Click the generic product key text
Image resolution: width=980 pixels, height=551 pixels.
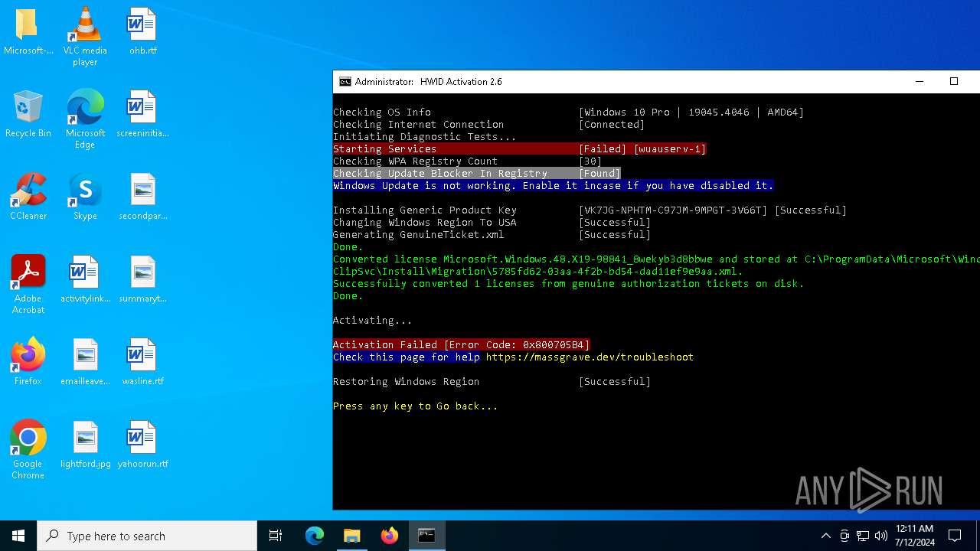[673, 210]
